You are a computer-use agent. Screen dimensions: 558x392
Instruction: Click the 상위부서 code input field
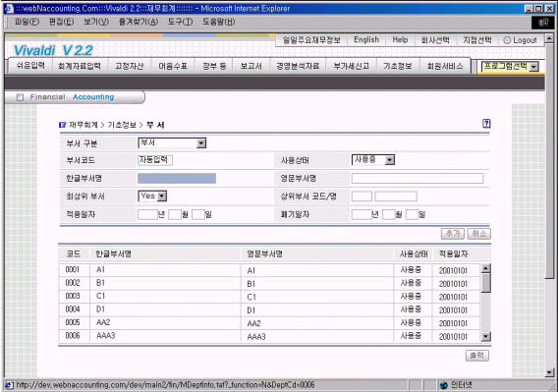click(x=362, y=196)
